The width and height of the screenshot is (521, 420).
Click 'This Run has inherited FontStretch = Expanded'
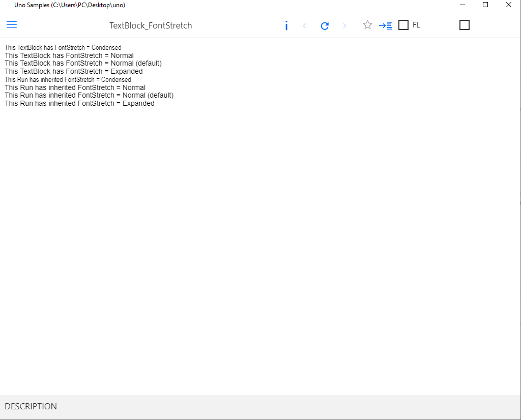79,104
